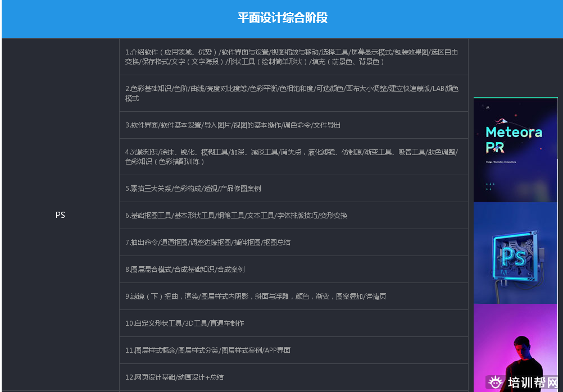The image size is (563, 392).
Task: Open lesson 1 介绍软件 curriculum row
Action: coord(292,56)
